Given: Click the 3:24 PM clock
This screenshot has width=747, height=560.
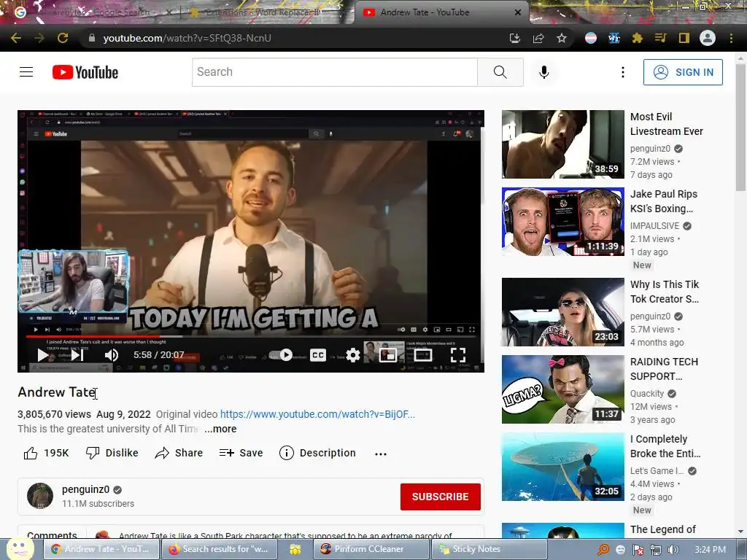Looking at the screenshot, I should coord(711,550).
